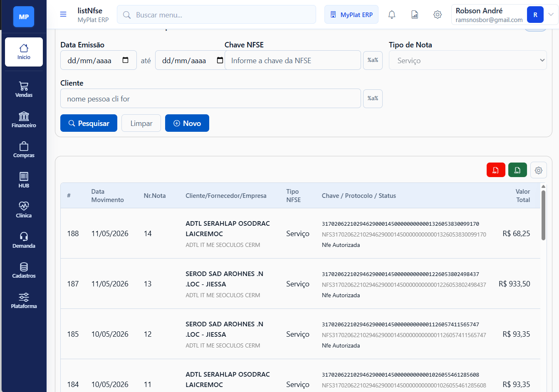Open header settings gear icon
The height and width of the screenshot is (392, 559).
pos(438,15)
